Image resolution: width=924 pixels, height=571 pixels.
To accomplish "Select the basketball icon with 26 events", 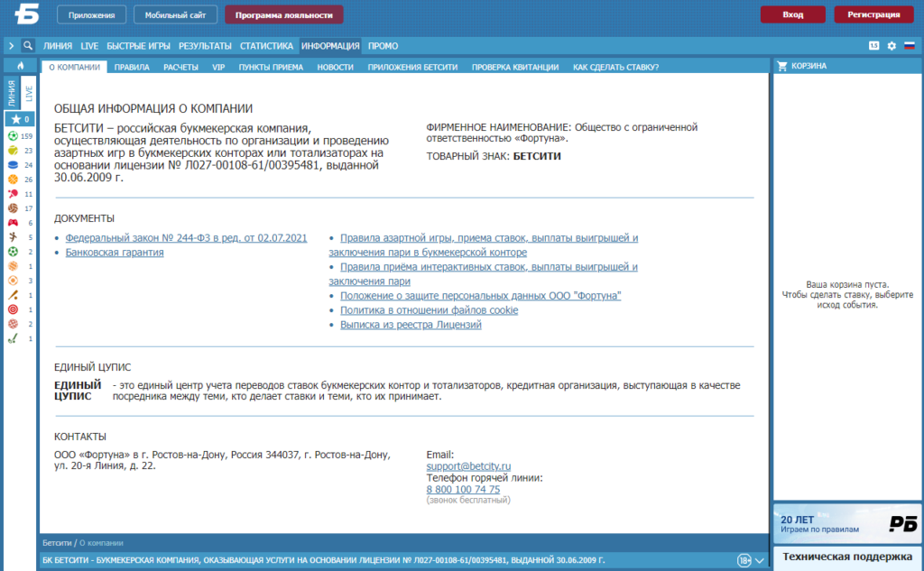I will (x=13, y=180).
